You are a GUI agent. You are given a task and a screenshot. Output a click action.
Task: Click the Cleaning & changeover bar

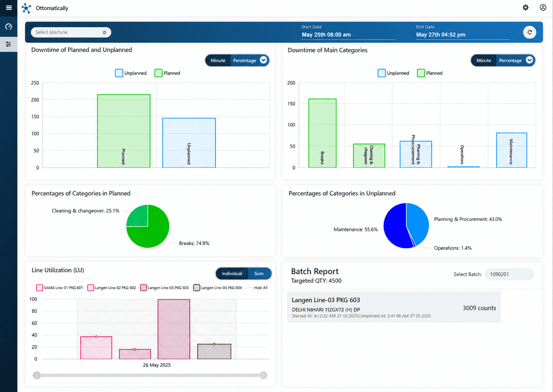[x=369, y=156]
